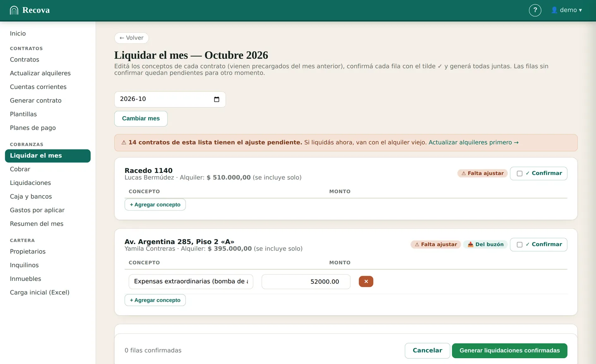Click the Volver back button

[x=131, y=38]
